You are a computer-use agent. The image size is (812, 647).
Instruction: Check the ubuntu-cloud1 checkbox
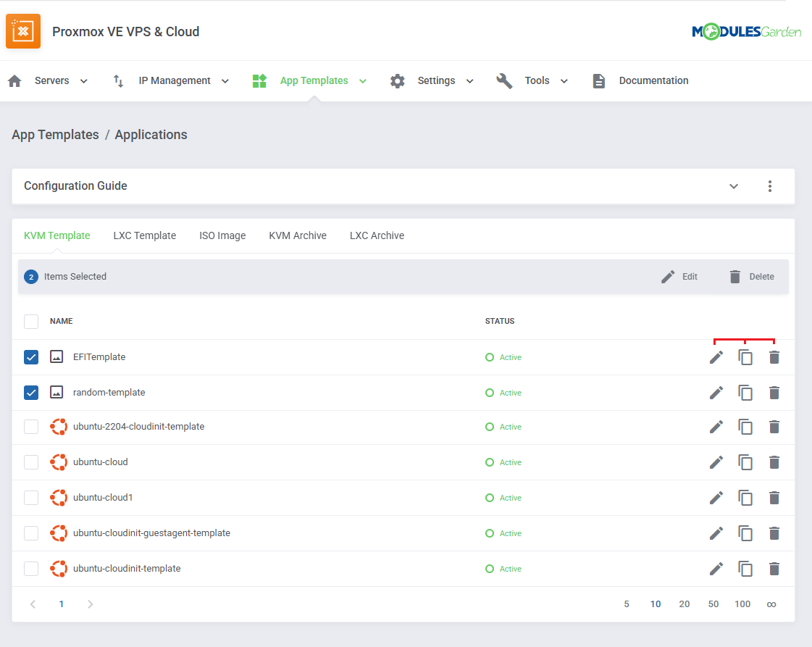click(31, 498)
